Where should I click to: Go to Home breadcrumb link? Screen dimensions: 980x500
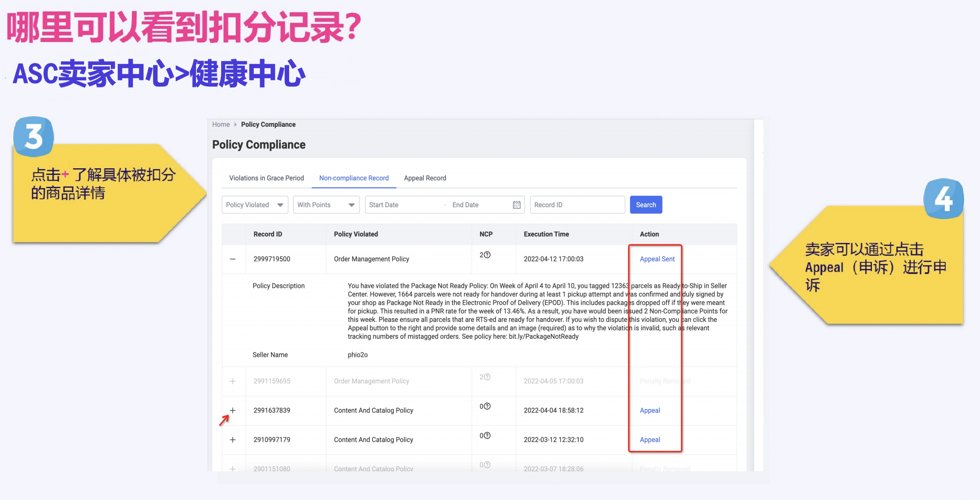click(x=221, y=125)
